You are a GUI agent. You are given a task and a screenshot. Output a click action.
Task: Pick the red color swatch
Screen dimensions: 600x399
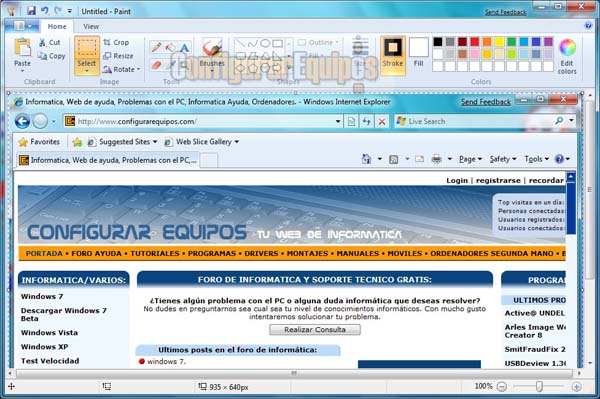coord(474,41)
